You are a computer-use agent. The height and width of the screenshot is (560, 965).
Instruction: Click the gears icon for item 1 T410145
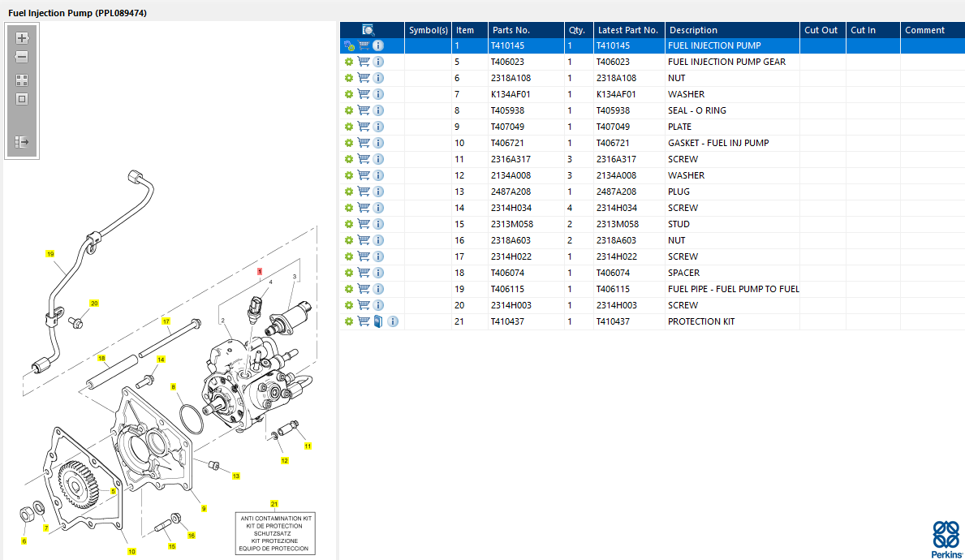coord(349,45)
